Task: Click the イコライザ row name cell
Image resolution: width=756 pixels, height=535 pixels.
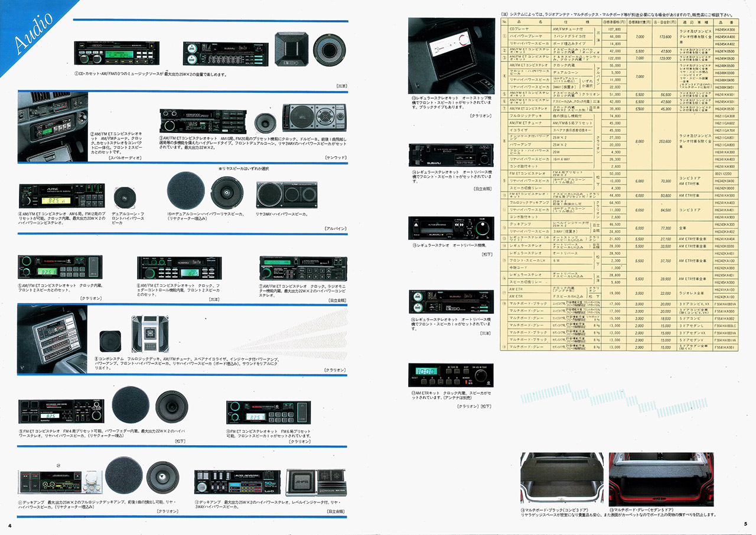Action: 530,130
